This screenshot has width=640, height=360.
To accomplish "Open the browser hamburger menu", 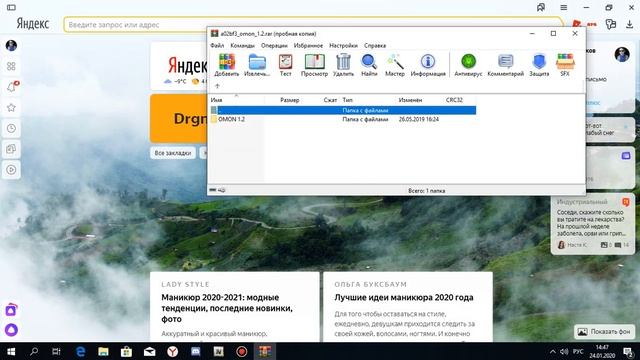I will point(564,7).
